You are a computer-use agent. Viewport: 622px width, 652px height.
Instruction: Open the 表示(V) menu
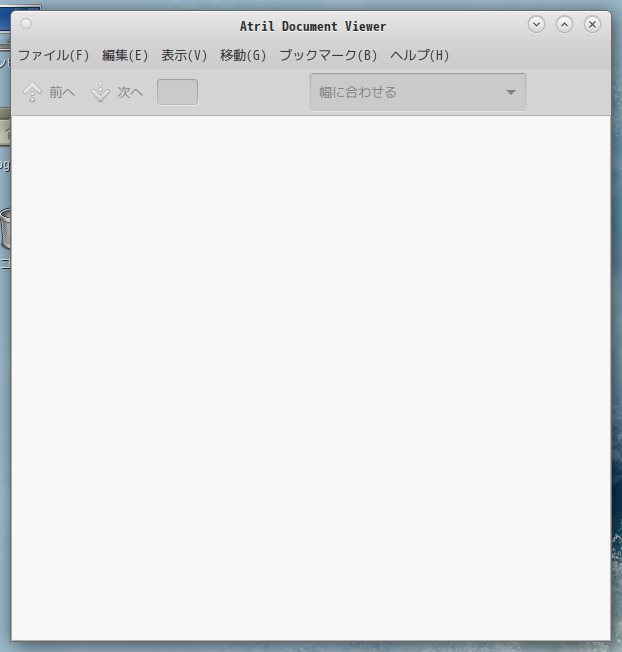click(184, 55)
